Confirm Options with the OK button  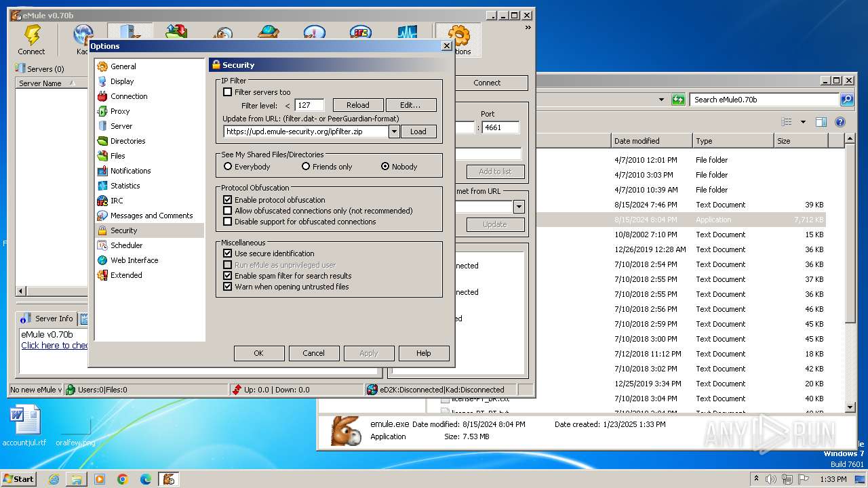pos(258,353)
